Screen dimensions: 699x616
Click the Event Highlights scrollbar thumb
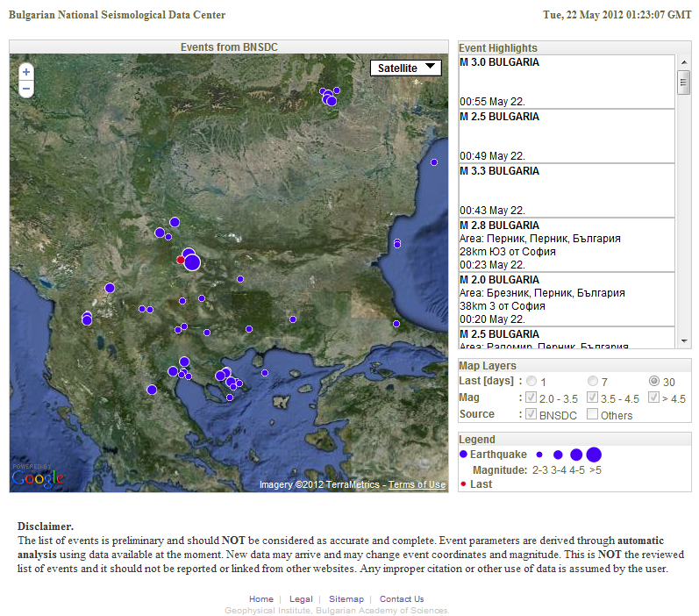coord(684,82)
